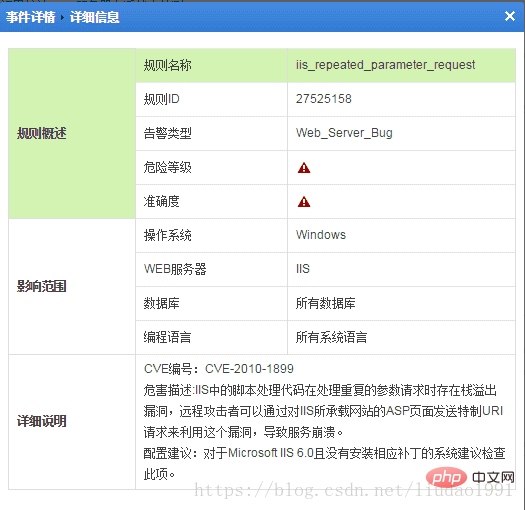The width and height of the screenshot is (525, 510).
Task: Select the rule ID value 27525158
Action: coord(323,99)
